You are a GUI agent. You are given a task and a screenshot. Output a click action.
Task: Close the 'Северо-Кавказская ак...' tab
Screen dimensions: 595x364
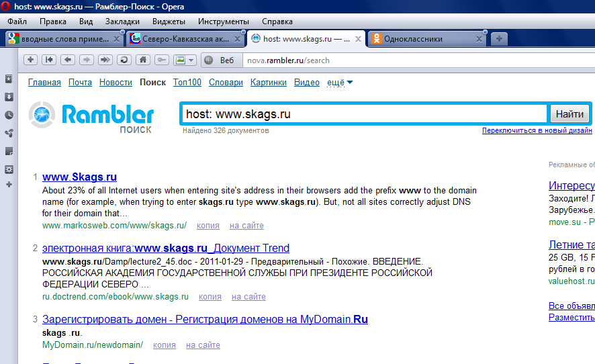[x=237, y=39]
